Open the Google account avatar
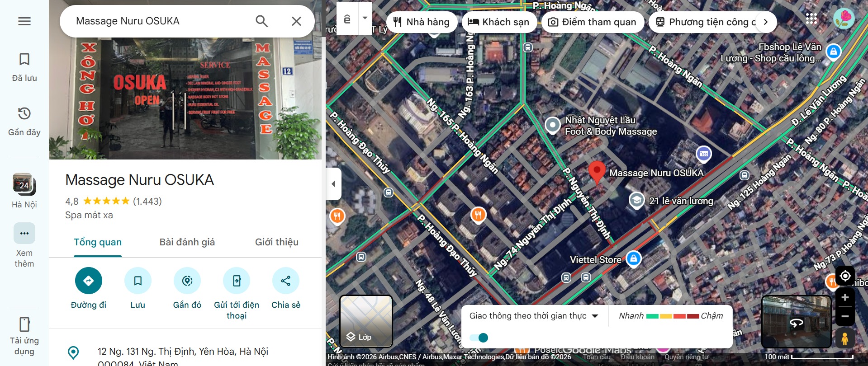The image size is (868, 366). pos(844,19)
